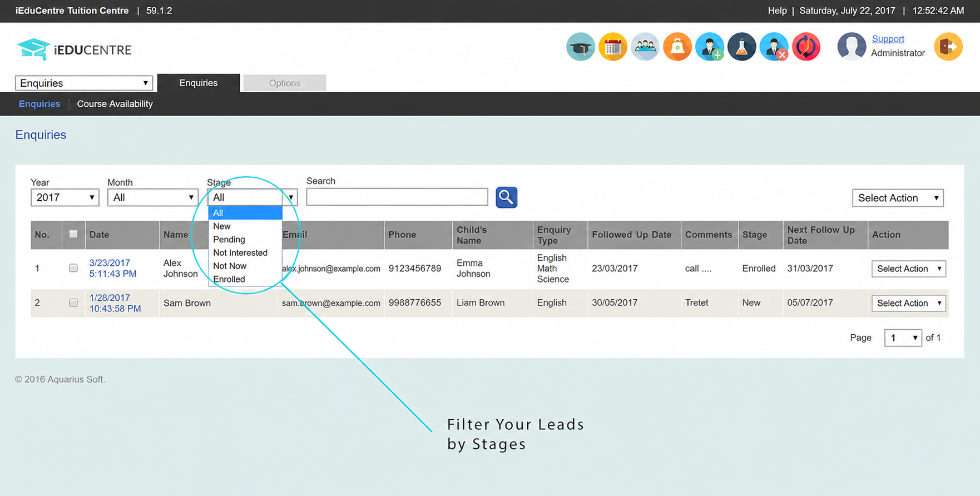Open the group of people icon
Viewport: 980px width, 496px height.
(x=645, y=47)
